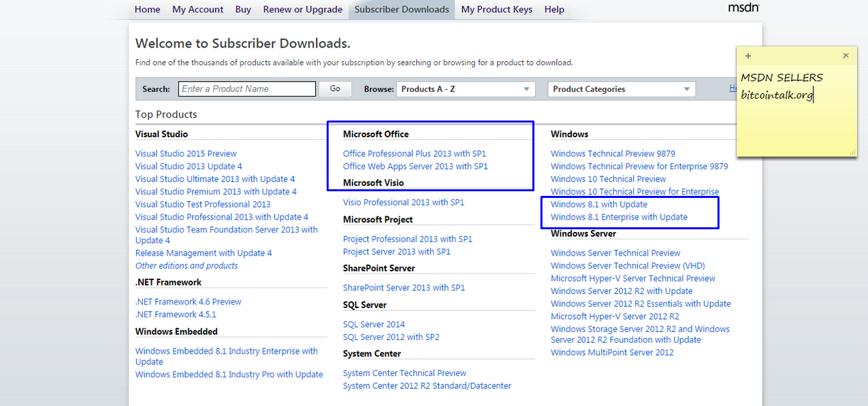
Task: Open Visual Studio 2015 Preview link
Action: [186, 154]
